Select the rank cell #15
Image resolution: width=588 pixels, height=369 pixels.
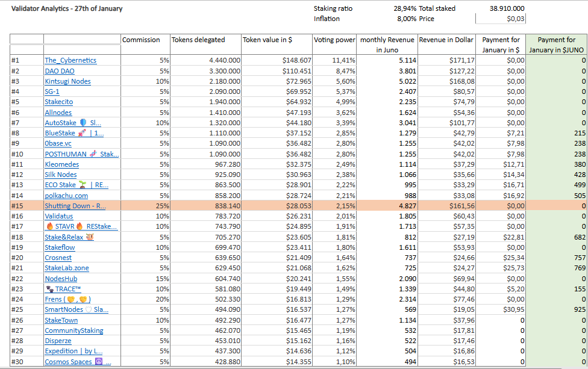pyautogui.click(x=27, y=206)
